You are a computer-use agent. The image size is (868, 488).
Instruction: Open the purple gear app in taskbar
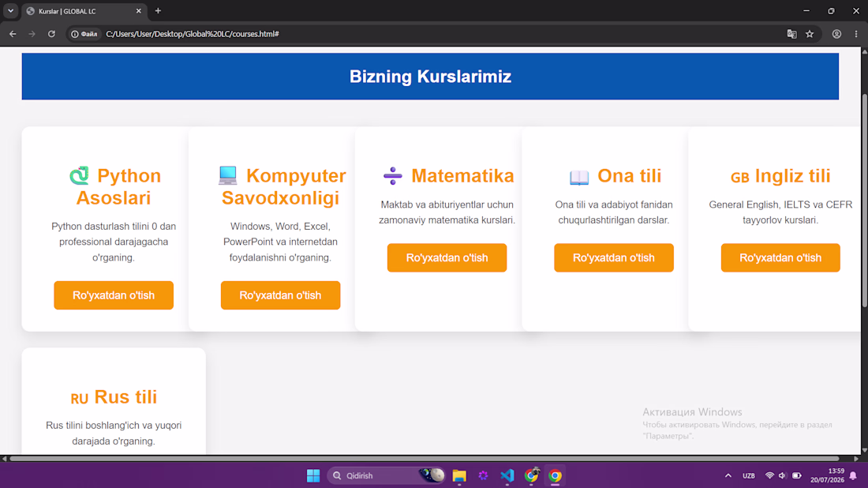[x=483, y=475]
